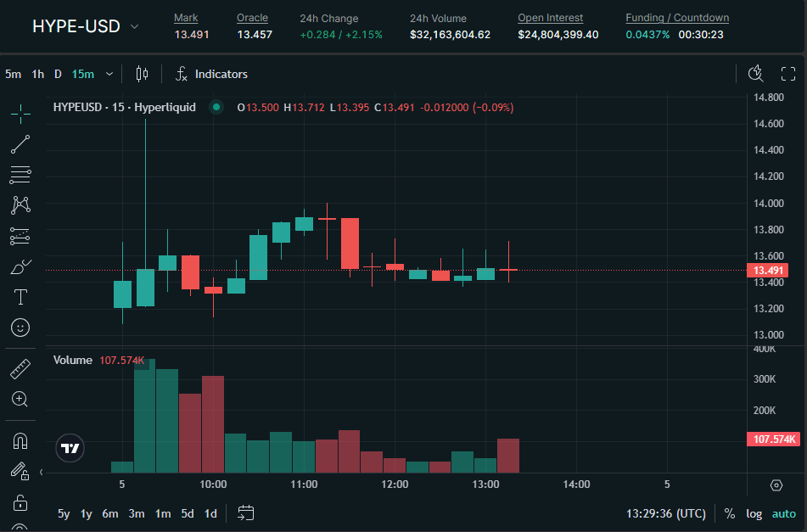
Task: Select the trend line drawing tool
Action: tap(20, 144)
